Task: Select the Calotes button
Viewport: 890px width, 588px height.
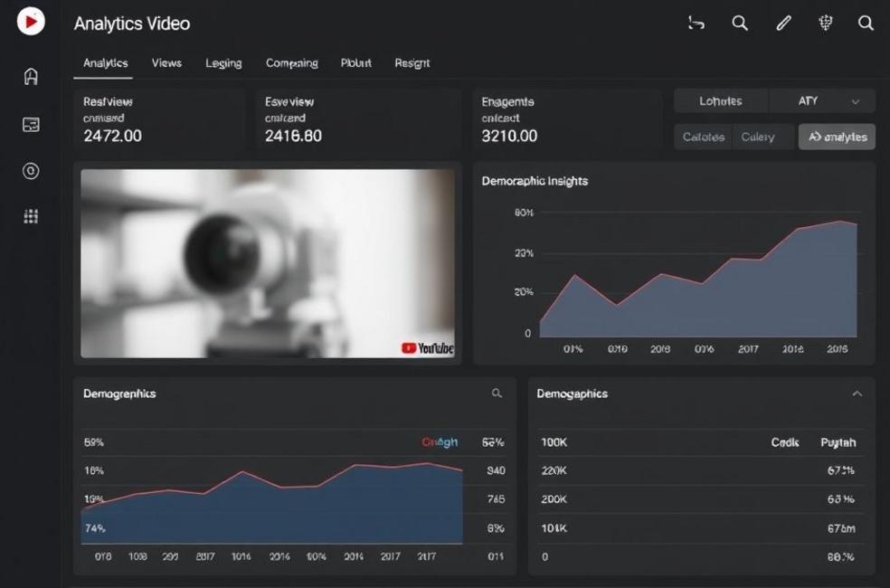Action: 703,137
